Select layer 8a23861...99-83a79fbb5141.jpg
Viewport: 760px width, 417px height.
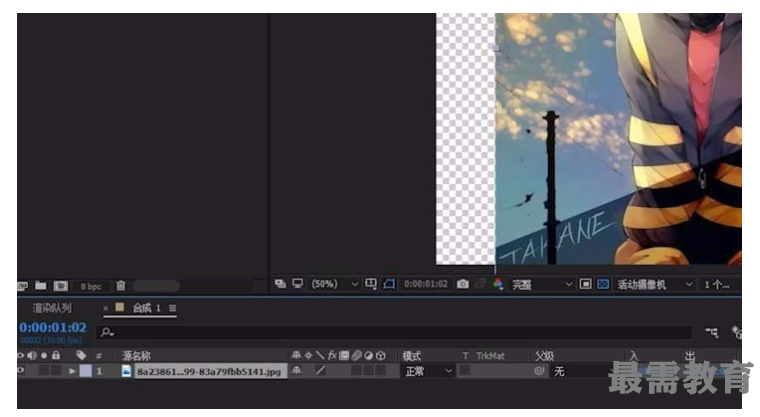[x=209, y=371]
